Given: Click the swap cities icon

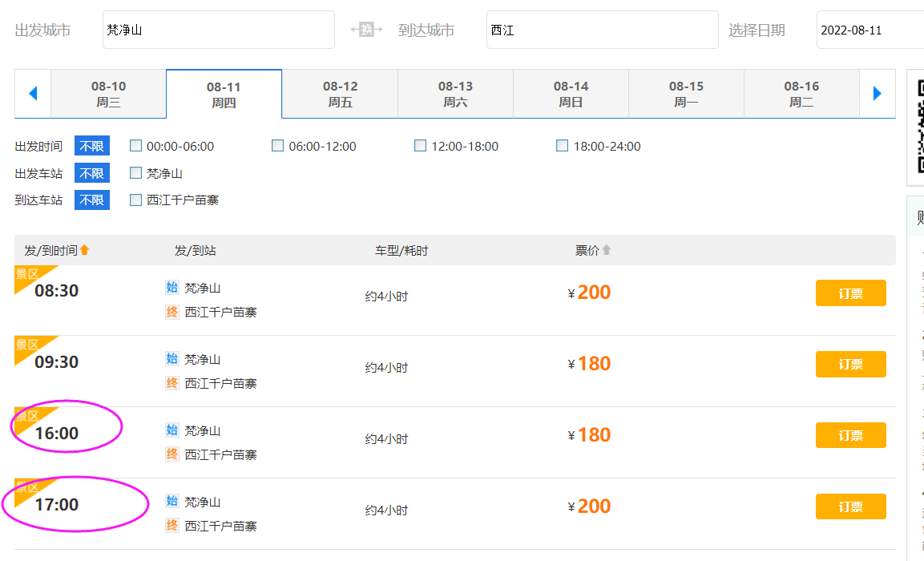Looking at the screenshot, I should coord(367,30).
